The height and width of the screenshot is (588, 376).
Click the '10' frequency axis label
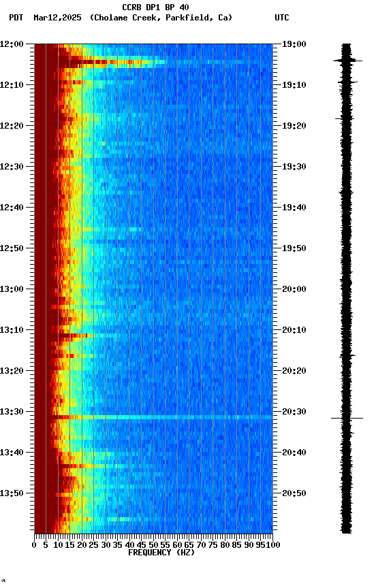58,545
